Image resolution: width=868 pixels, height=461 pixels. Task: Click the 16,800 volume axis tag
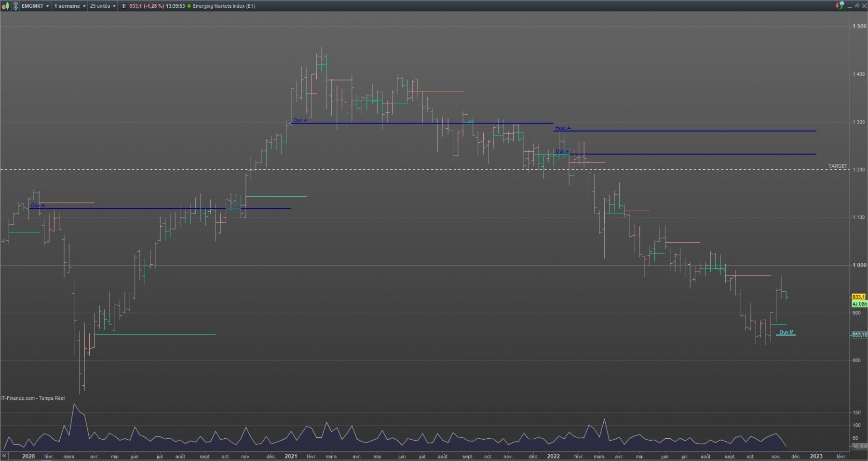(x=859, y=447)
